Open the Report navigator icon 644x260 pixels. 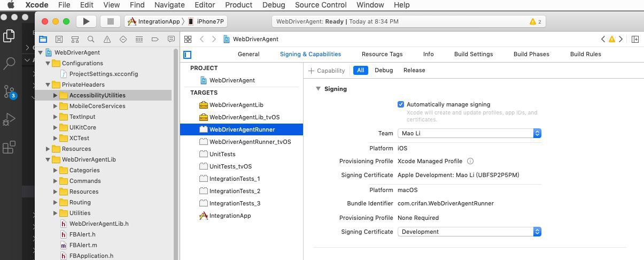[171, 39]
